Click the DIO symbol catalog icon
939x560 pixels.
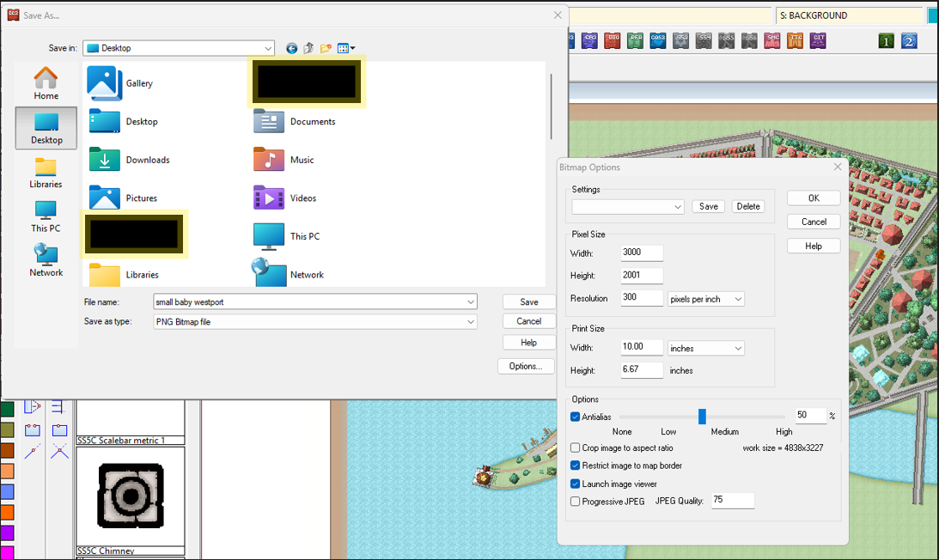pyautogui.click(x=612, y=40)
